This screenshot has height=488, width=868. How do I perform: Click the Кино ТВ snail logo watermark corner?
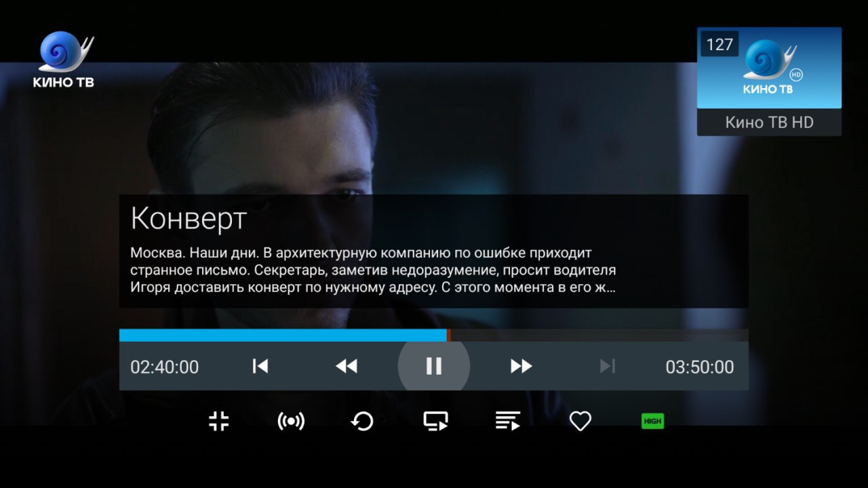(64, 60)
